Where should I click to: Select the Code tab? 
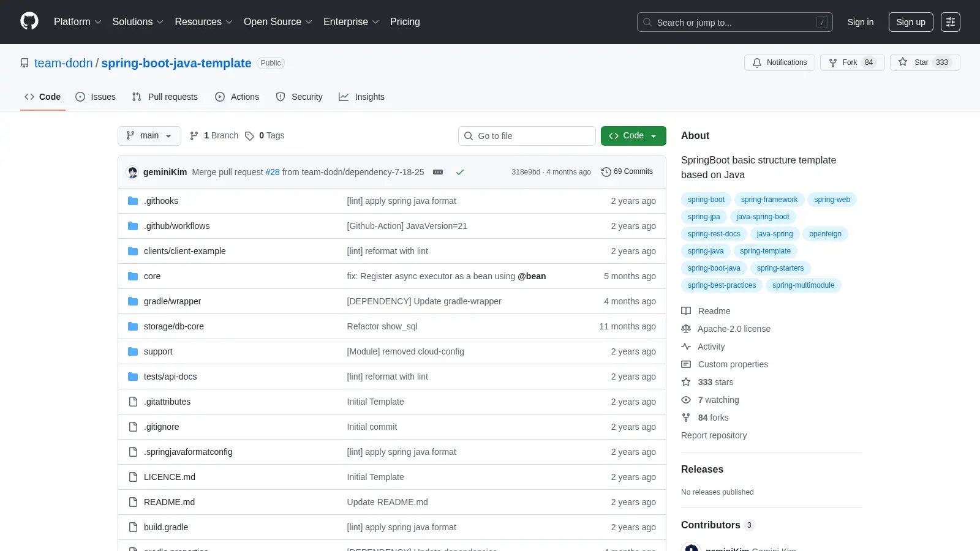coord(43,97)
